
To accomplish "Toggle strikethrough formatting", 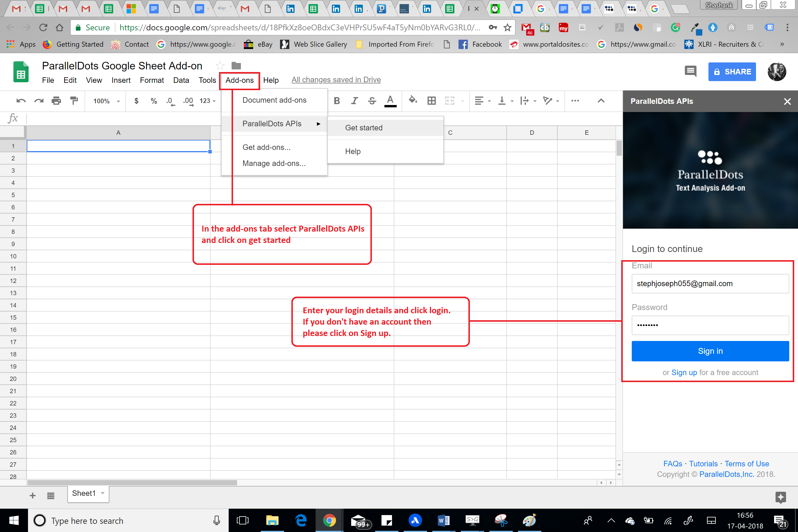I will pyautogui.click(x=372, y=100).
